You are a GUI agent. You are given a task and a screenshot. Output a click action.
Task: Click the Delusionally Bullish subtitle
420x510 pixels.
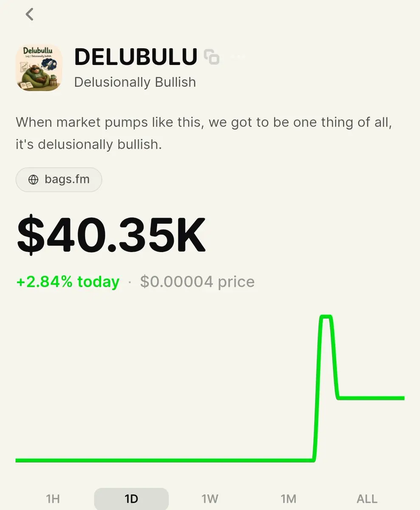coord(135,82)
